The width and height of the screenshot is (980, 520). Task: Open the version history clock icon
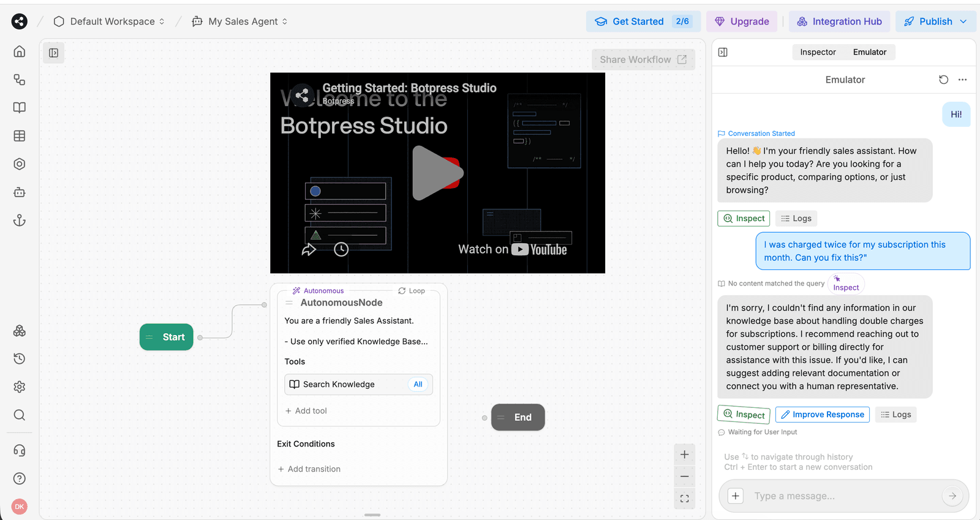click(x=20, y=359)
